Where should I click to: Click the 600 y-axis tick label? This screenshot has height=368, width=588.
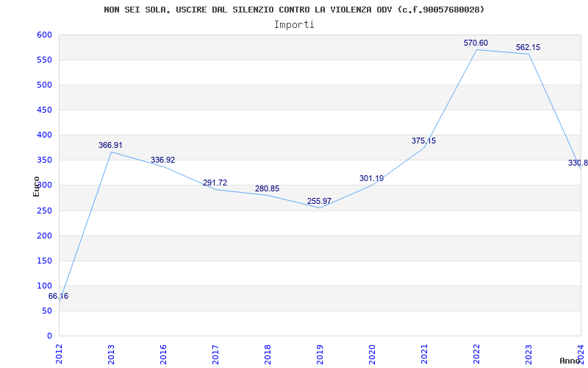(44, 35)
